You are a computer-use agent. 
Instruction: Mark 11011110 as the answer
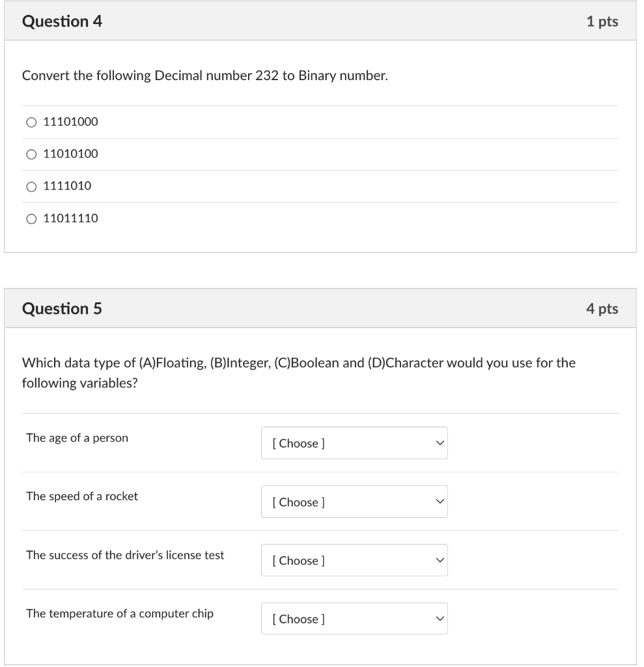point(31,219)
